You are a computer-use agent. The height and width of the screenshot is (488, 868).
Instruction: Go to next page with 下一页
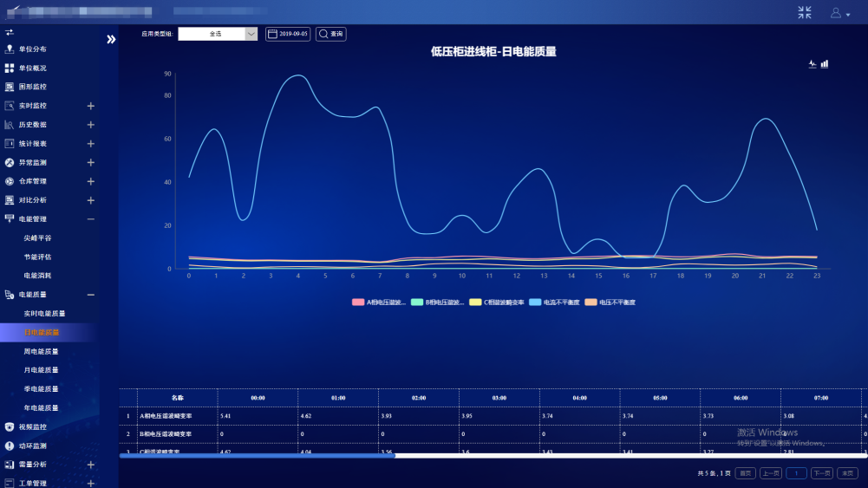coord(821,473)
